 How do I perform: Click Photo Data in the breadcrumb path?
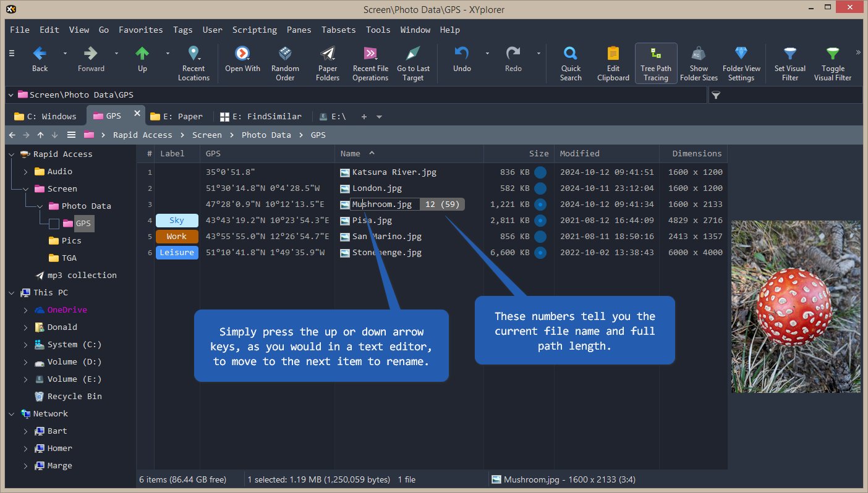pyautogui.click(x=266, y=135)
